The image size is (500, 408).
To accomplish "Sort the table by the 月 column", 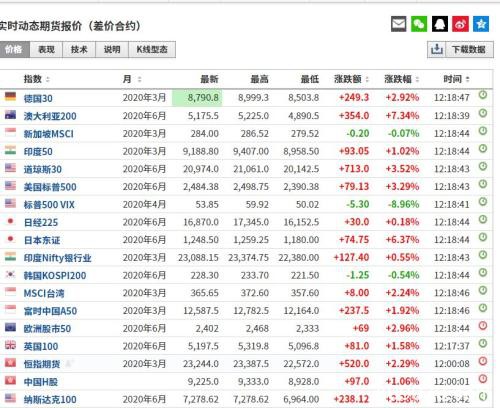I will (x=132, y=79).
